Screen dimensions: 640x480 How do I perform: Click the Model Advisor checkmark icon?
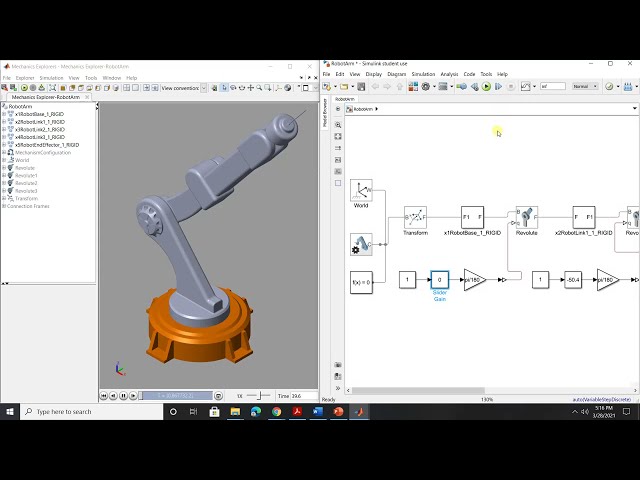[x=609, y=87]
